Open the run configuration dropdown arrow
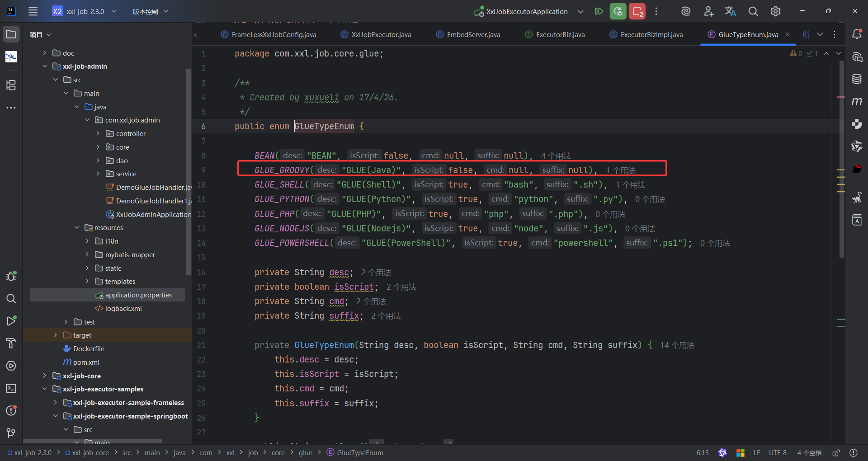Screen dimensions: 868x461 coord(580,11)
